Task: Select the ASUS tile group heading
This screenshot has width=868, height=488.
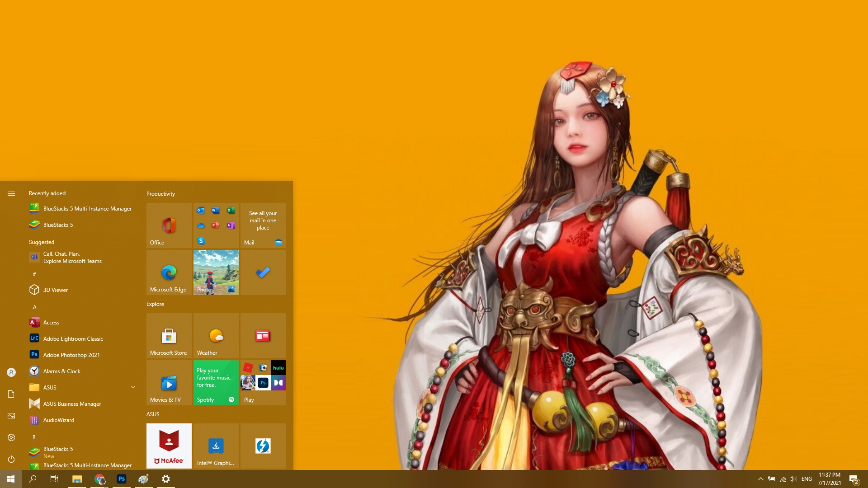Action: click(x=153, y=414)
